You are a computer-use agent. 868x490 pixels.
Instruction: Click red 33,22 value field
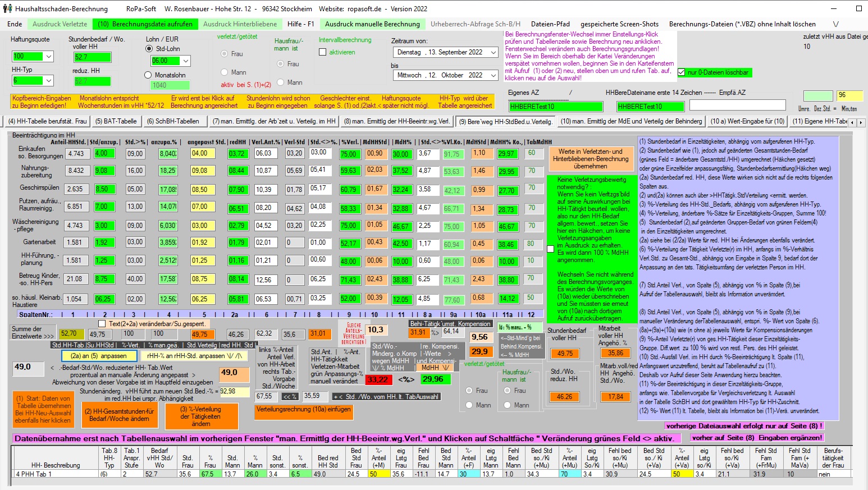377,379
